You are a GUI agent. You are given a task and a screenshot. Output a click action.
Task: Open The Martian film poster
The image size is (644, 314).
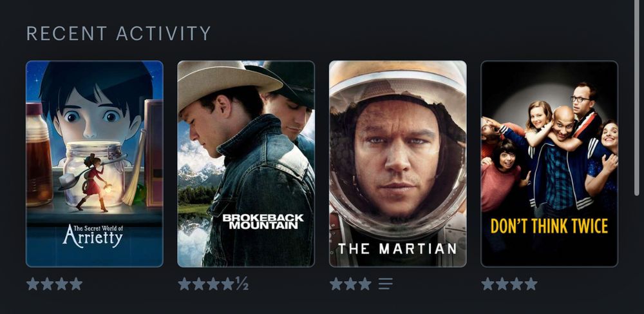click(397, 164)
